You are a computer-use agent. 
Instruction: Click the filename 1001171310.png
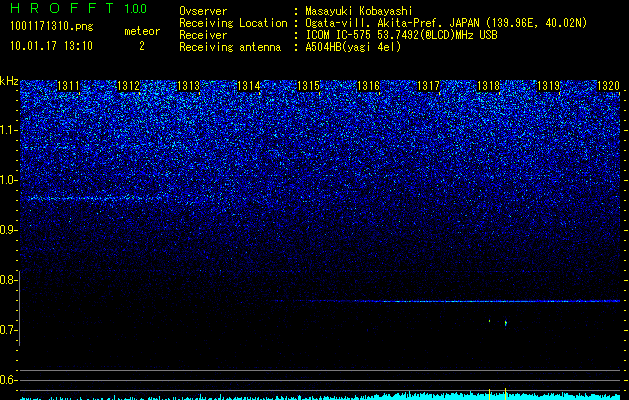[x=52, y=27]
